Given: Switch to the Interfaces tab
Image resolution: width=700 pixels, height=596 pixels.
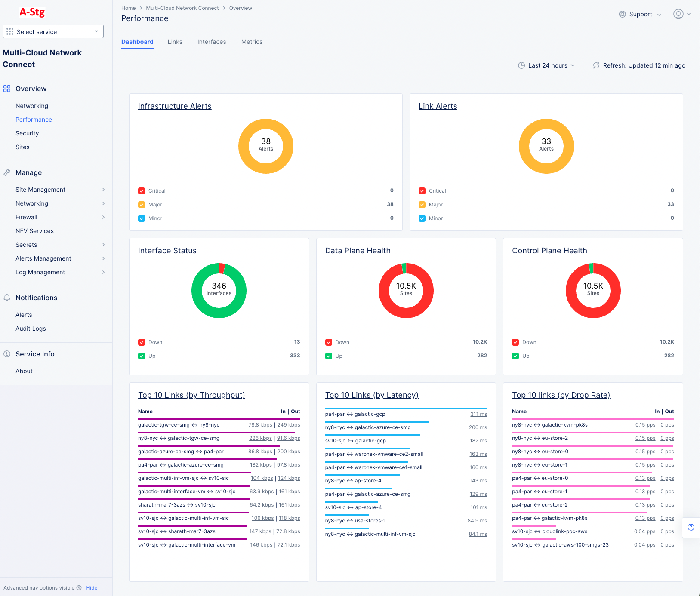Looking at the screenshot, I should tap(211, 42).
